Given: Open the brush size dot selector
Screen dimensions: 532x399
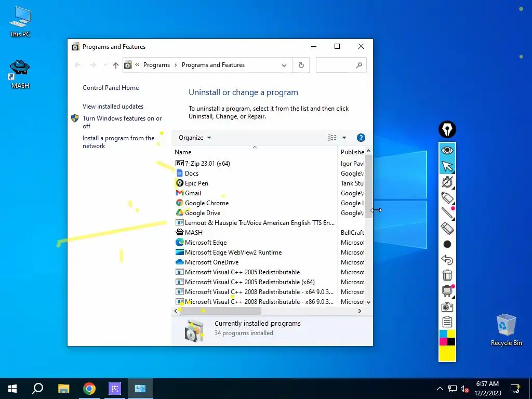Looking at the screenshot, I should (447, 244).
